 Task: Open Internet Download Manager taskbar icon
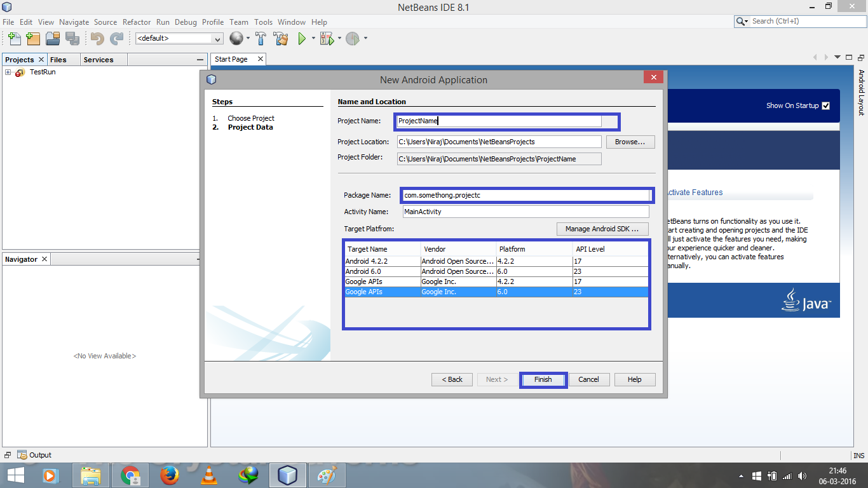pos(248,475)
